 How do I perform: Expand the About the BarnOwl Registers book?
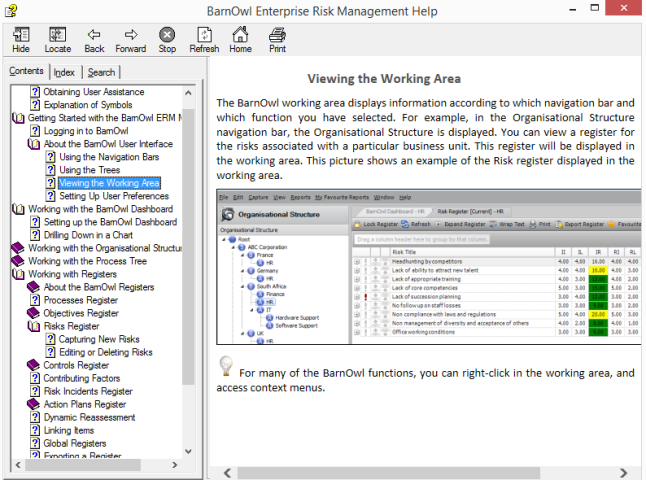[33, 287]
